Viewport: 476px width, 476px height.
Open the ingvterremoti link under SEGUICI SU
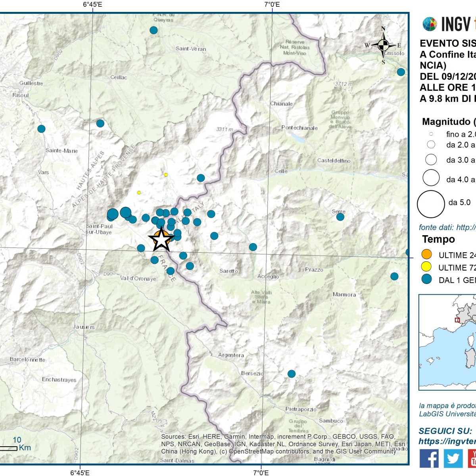(447, 441)
